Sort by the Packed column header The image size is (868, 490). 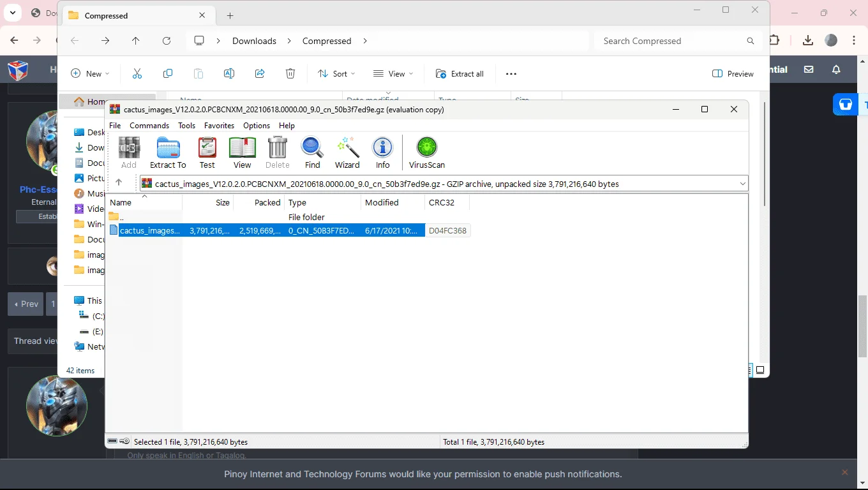[x=258, y=202]
